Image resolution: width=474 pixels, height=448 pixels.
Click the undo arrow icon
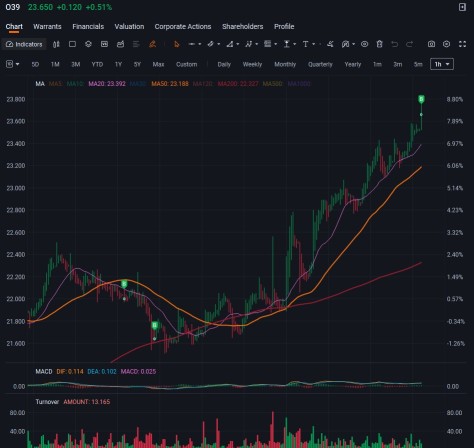[394, 44]
